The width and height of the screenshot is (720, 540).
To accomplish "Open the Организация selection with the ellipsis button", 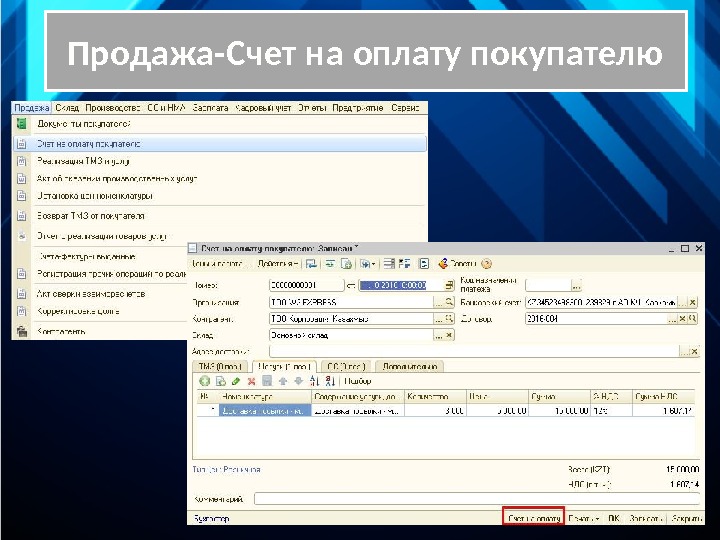I will [x=439, y=302].
